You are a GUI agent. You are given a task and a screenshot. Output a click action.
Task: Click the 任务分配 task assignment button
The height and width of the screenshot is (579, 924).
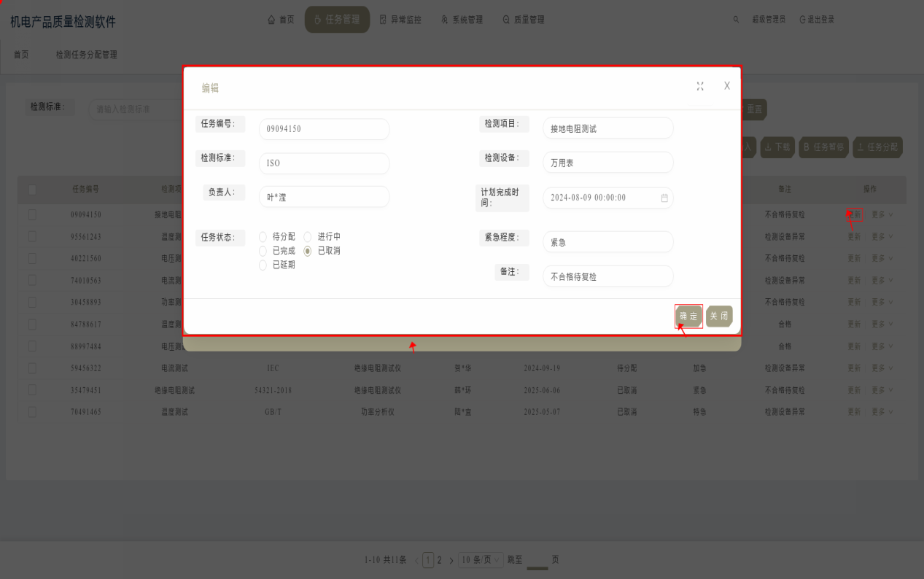pos(877,147)
